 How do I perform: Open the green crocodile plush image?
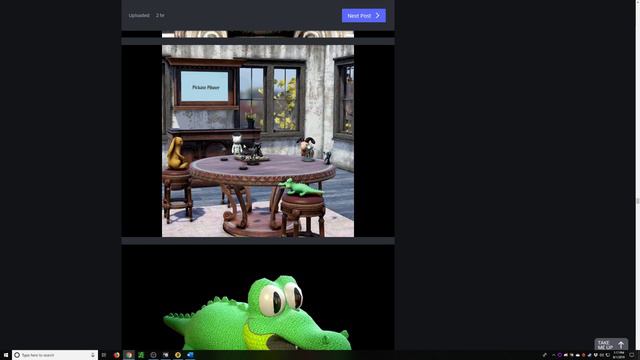(x=257, y=312)
